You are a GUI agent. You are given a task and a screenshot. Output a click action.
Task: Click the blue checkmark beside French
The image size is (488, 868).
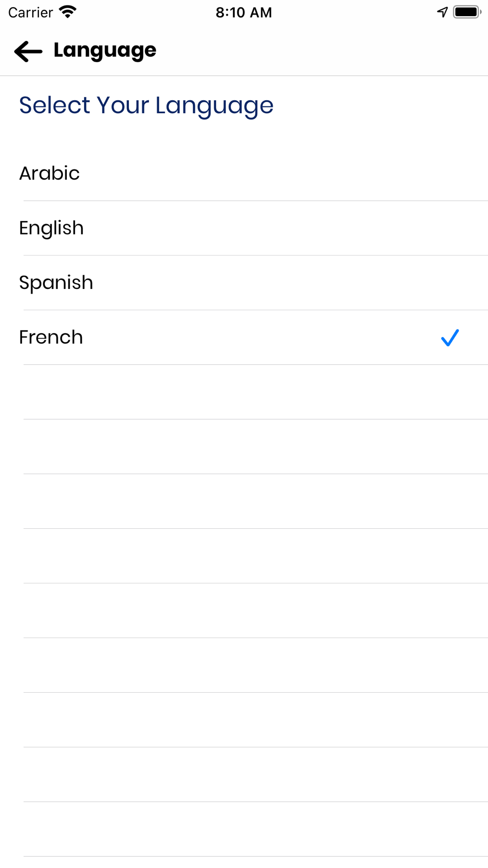click(450, 337)
